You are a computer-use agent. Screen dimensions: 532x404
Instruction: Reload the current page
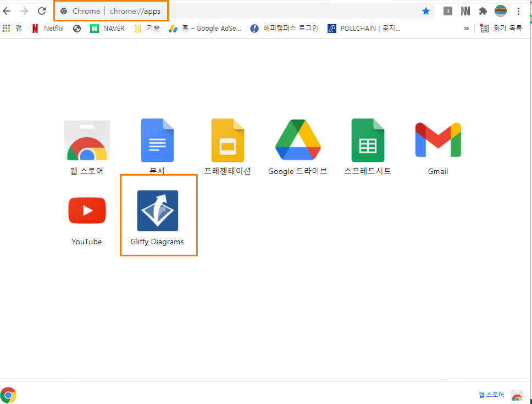click(42, 11)
